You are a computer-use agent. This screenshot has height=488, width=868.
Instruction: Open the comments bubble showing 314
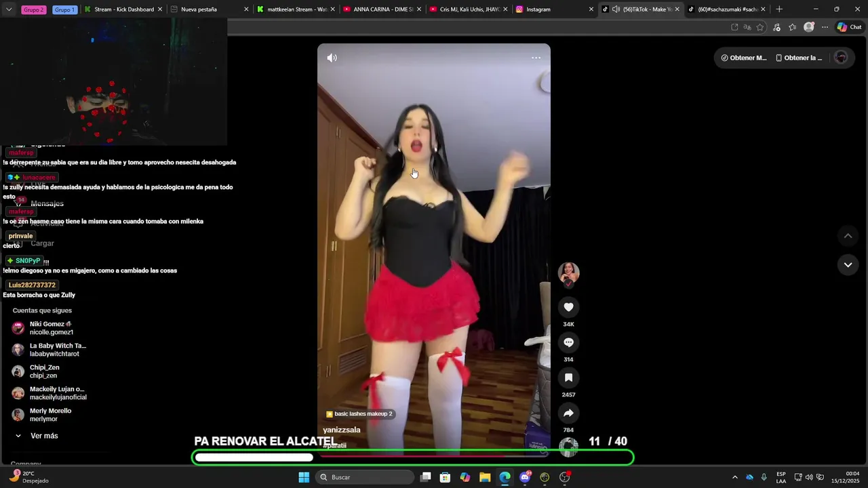pyautogui.click(x=568, y=342)
